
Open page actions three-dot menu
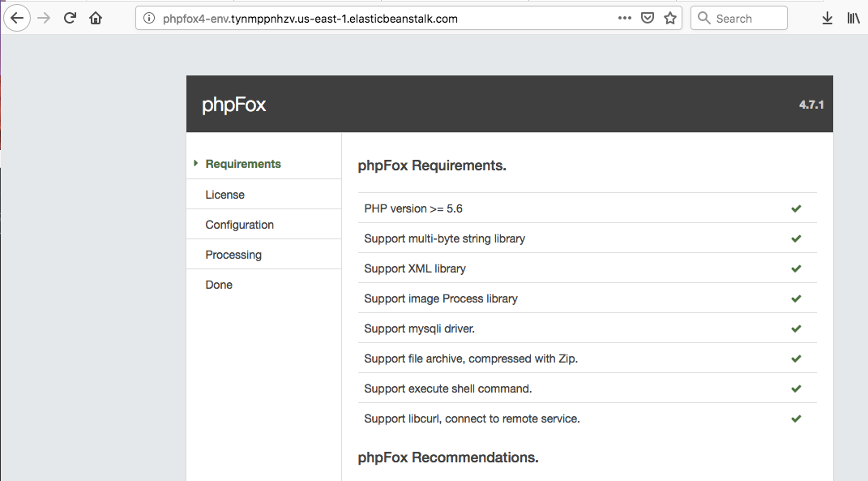point(624,18)
